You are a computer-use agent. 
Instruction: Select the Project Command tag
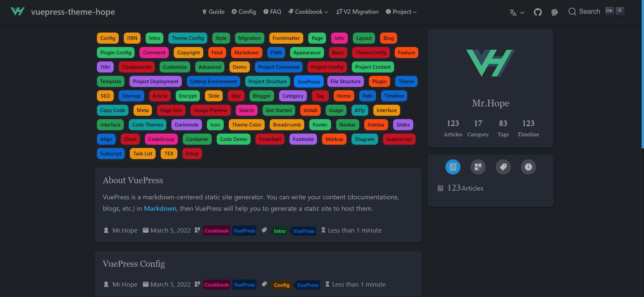tap(279, 67)
